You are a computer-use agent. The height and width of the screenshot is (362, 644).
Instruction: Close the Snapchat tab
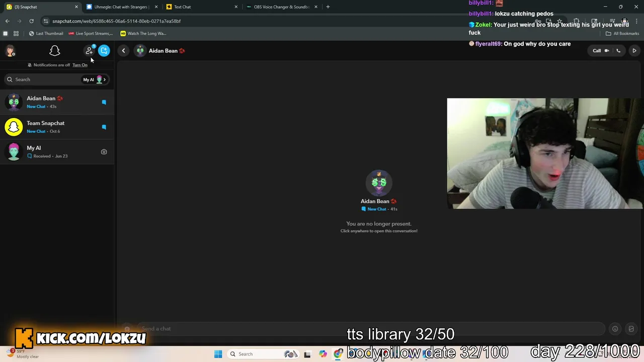tap(76, 7)
